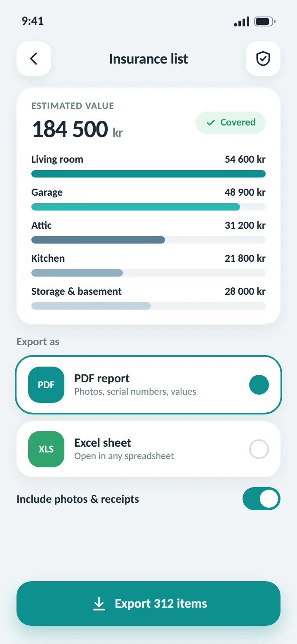
Task: Tap the 9:41 clock
Action: click(33, 21)
